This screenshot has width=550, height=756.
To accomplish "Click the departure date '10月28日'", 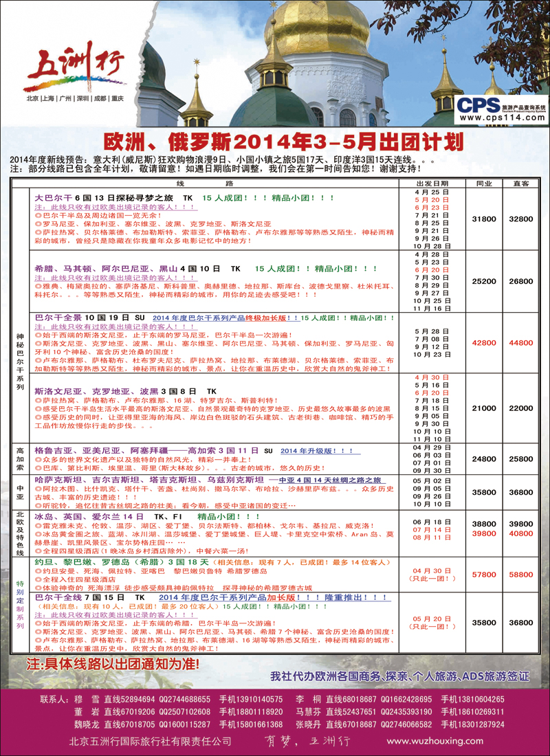I will click(x=431, y=246).
